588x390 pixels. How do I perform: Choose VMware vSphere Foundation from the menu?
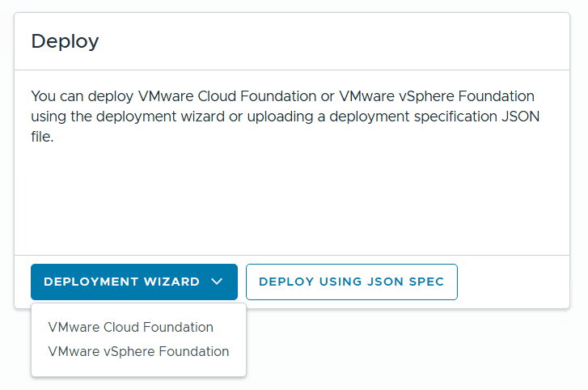[x=138, y=351]
